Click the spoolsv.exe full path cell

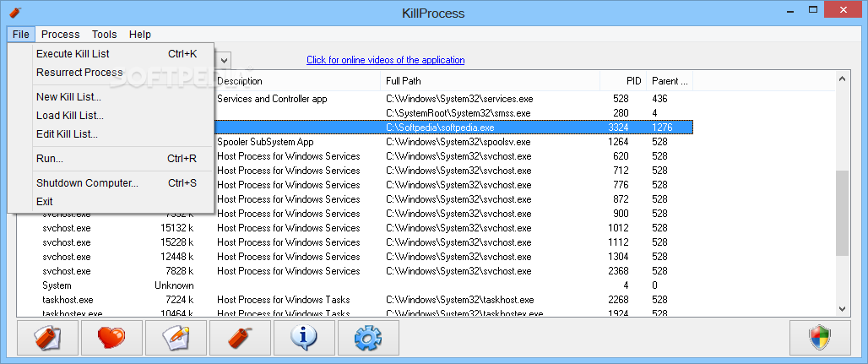458,142
